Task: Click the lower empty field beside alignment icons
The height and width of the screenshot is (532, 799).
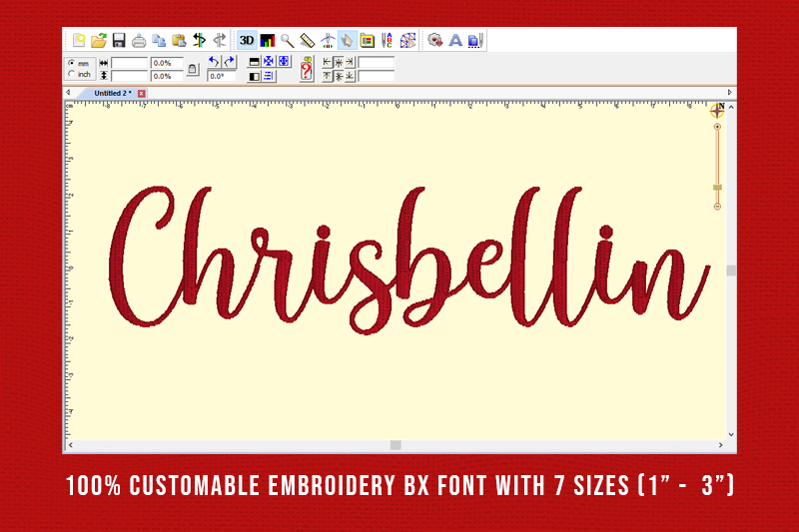Action: click(377, 76)
